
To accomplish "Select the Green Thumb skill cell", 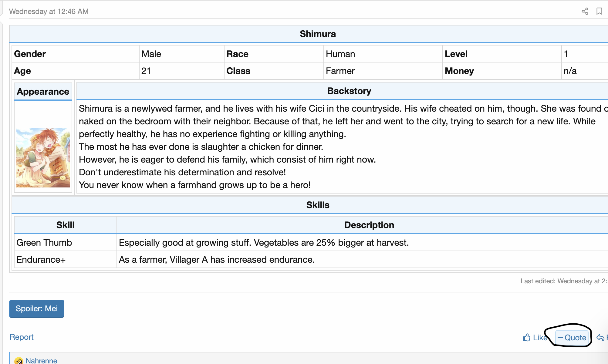I will tap(44, 243).
